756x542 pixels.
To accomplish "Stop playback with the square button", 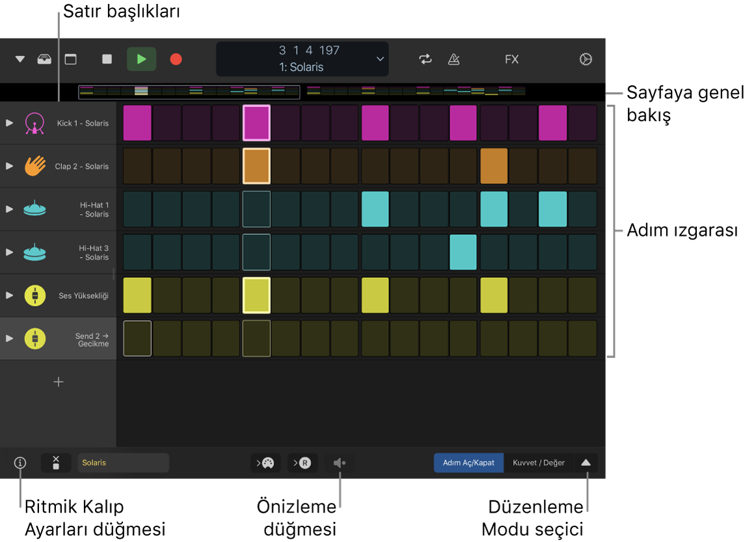I will (x=107, y=59).
